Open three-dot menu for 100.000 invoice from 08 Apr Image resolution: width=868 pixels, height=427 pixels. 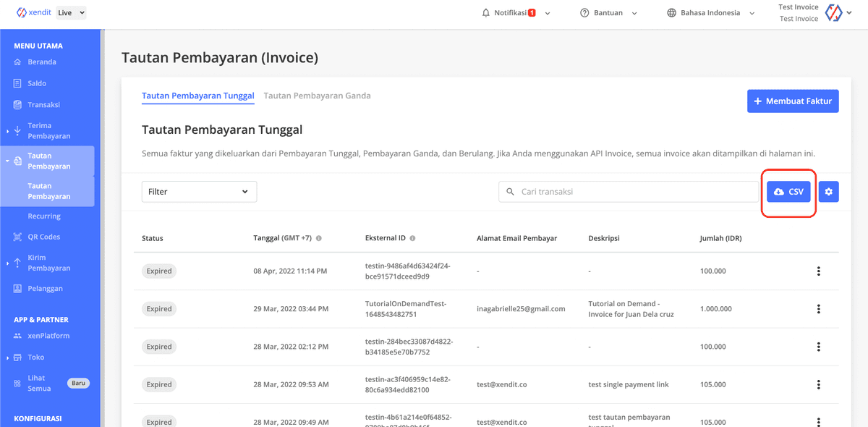pos(818,271)
